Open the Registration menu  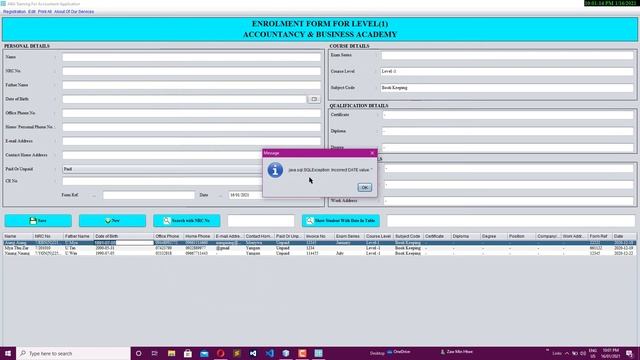(x=14, y=12)
